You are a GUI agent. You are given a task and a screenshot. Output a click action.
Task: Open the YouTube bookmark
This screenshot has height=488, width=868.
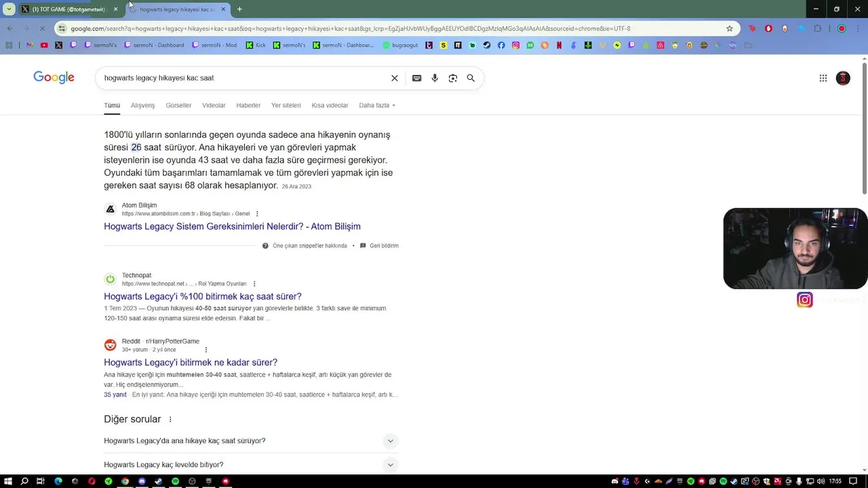[x=44, y=45]
